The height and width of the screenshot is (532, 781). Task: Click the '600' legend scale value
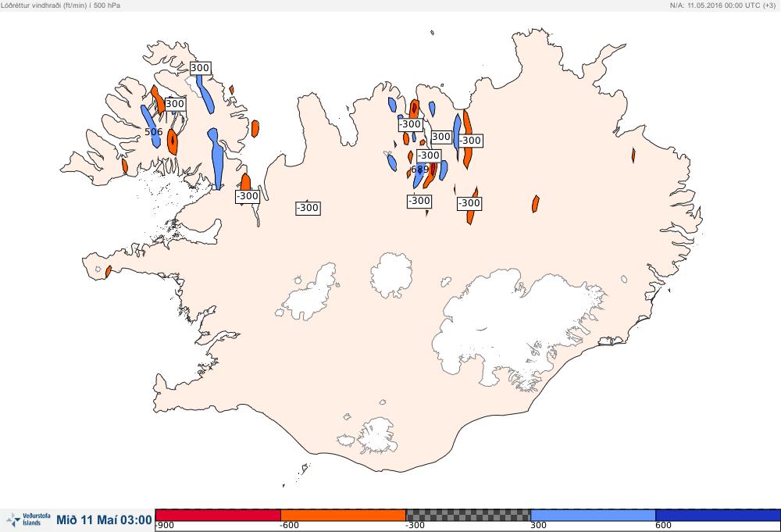[663, 526]
